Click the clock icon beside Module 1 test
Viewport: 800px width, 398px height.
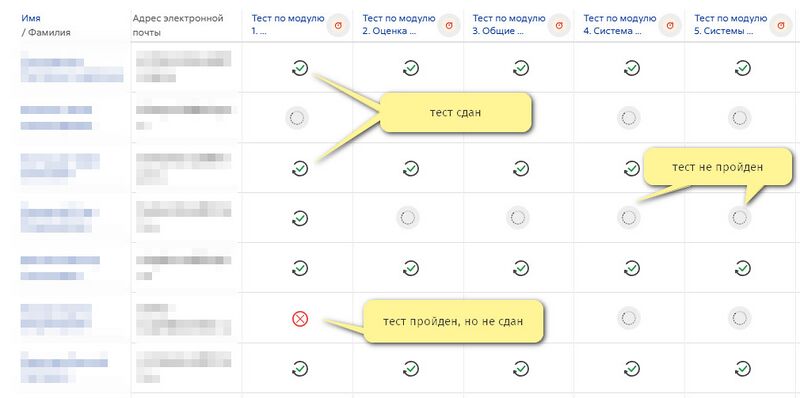click(338, 25)
